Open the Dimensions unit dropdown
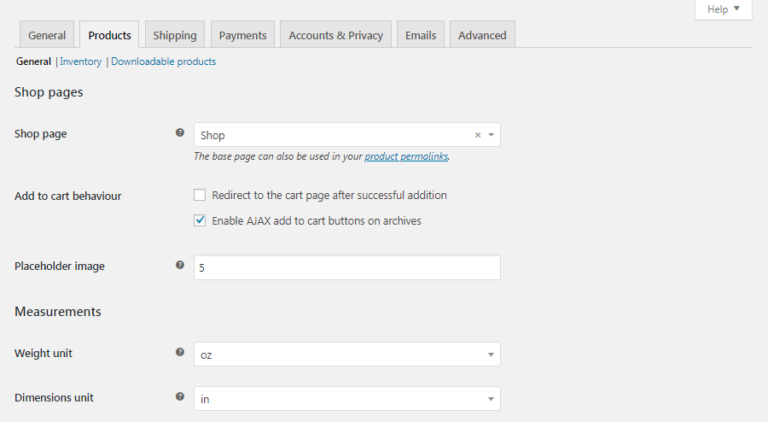Screen dimensions: 768x422 346,398
